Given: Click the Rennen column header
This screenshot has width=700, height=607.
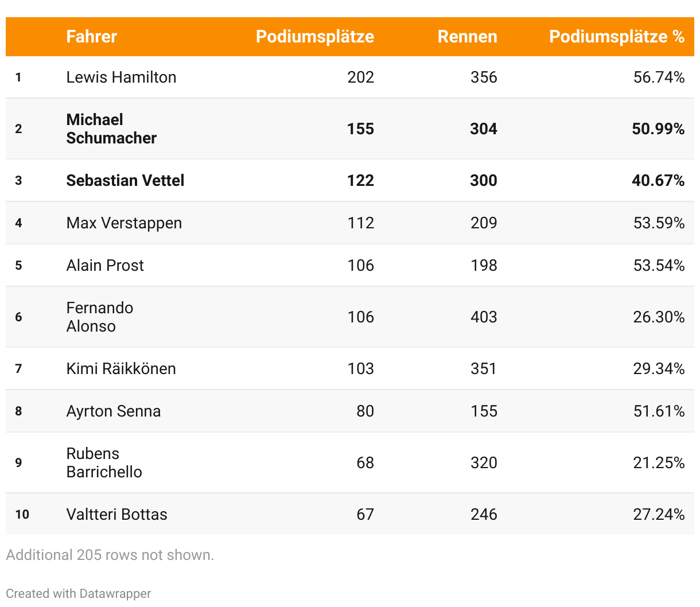Looking at the screenshot, I should (x=467, y=37).
